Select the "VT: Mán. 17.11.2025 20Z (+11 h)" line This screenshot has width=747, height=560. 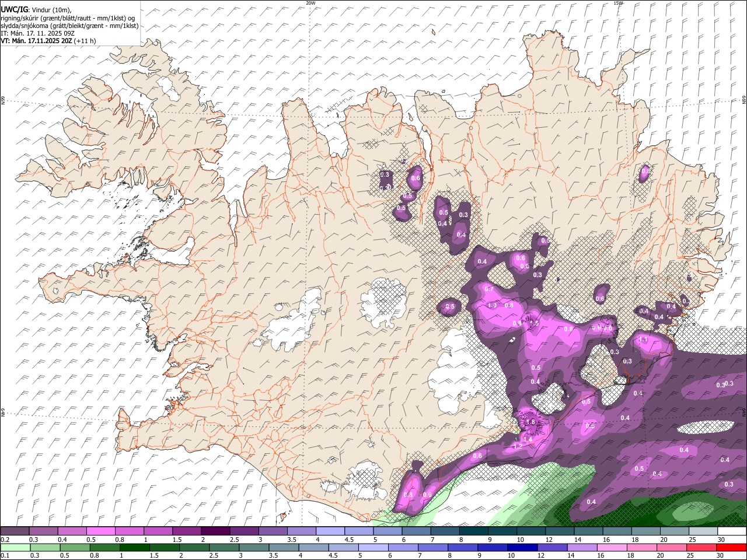click(48, 41)
